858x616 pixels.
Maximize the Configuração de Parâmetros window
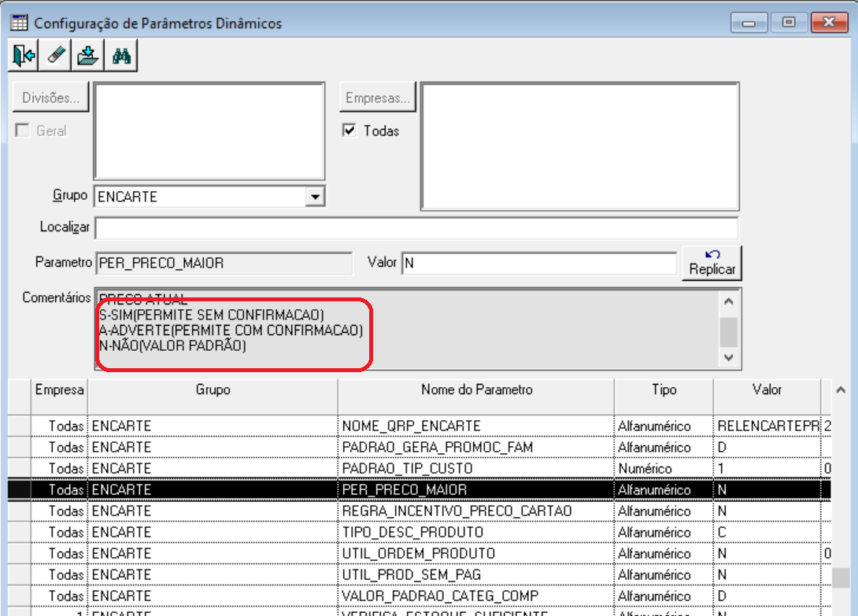pyautogui.click(x=789, y=23)
